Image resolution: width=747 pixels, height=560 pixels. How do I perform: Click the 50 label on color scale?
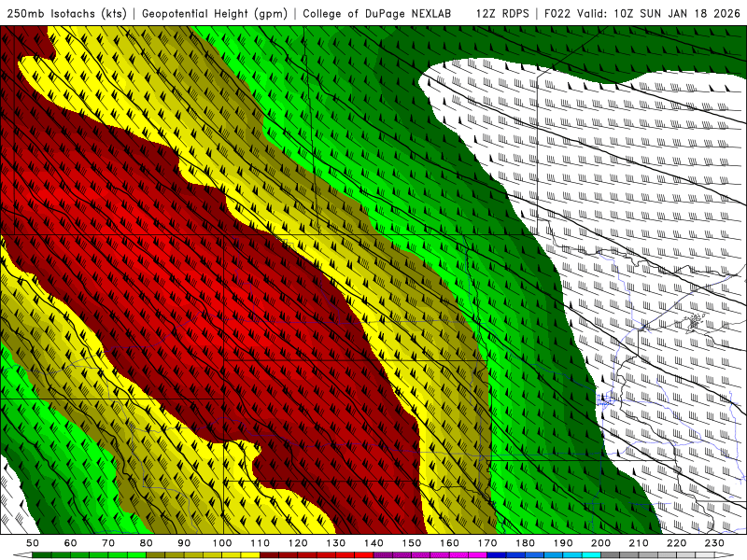[x=33, y=543]
